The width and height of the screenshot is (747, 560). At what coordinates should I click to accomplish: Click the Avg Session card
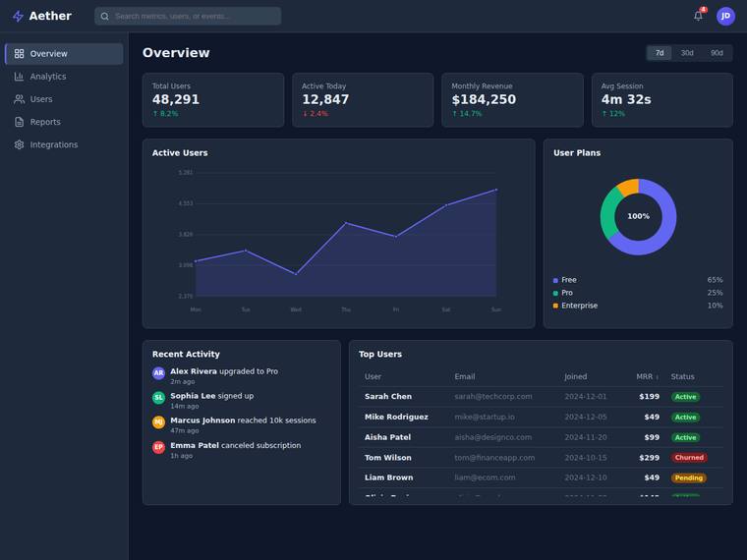662,100
